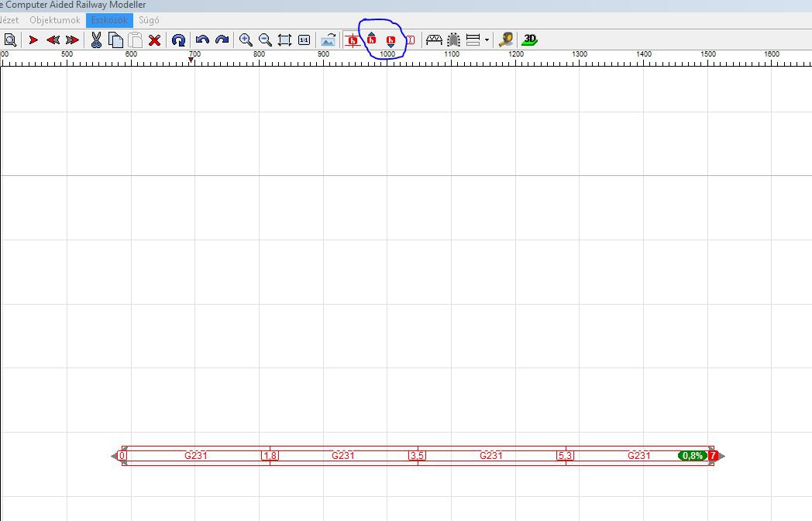The height and width of the screenshot is (521, 812).
Task: Open the Eszközök menu
Action: (109, 20)
